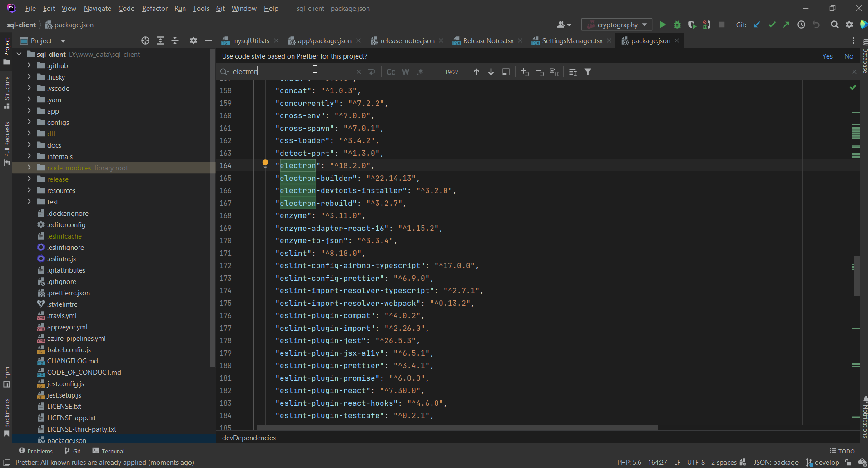The width and height of the screenshot is (868, 468).
Task: Expand all in Project panel
Action: pyautogui.click(x=160, y=41)
